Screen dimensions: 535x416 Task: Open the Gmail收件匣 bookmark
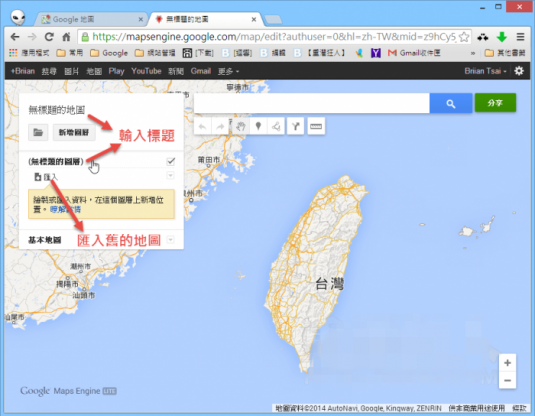tap(414, 53)
